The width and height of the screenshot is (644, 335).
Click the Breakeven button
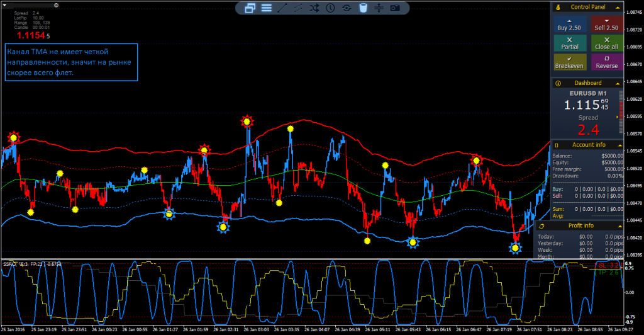(570, 62)
